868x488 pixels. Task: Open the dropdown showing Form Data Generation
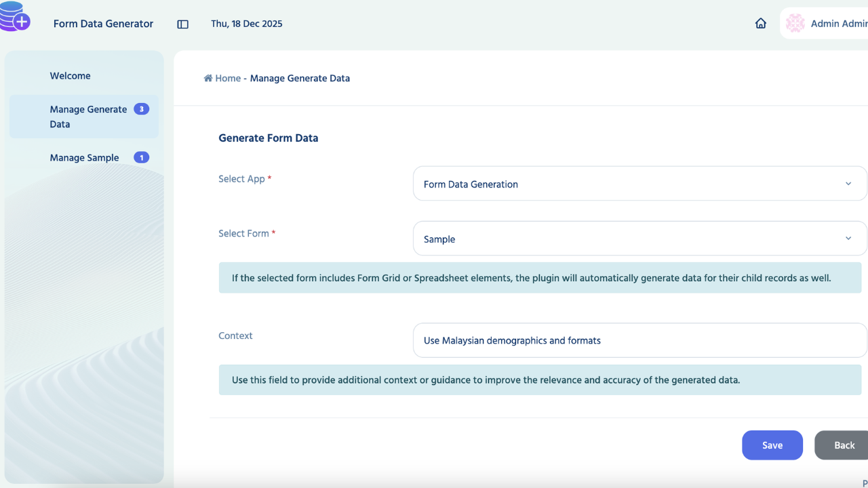(631, 184)
